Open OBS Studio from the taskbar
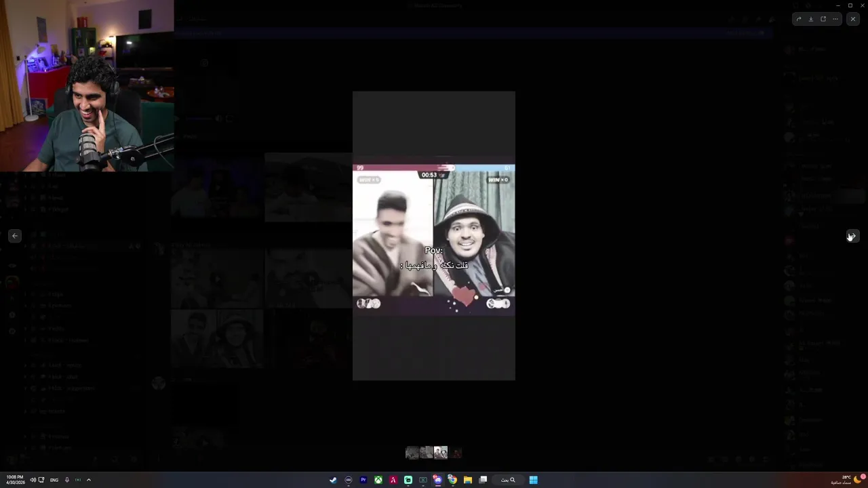 [x=349, y=480]
